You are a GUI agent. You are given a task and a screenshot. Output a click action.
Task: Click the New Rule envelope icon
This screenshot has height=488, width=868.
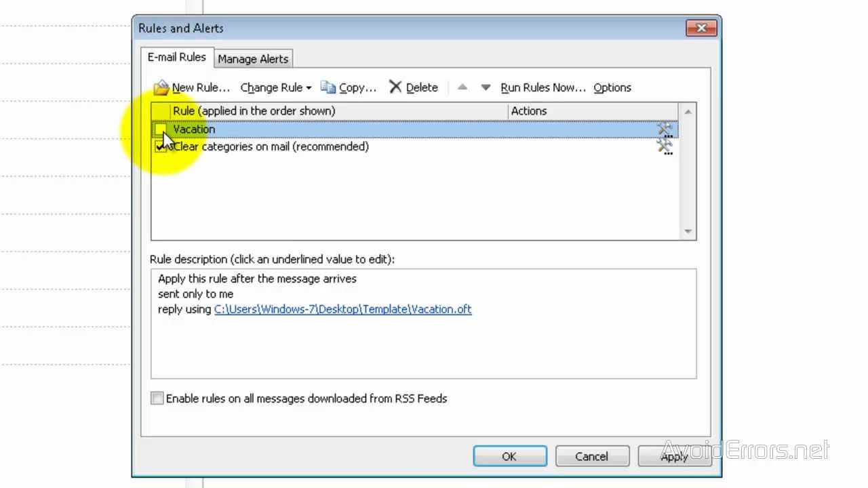(x=161, y=87)
